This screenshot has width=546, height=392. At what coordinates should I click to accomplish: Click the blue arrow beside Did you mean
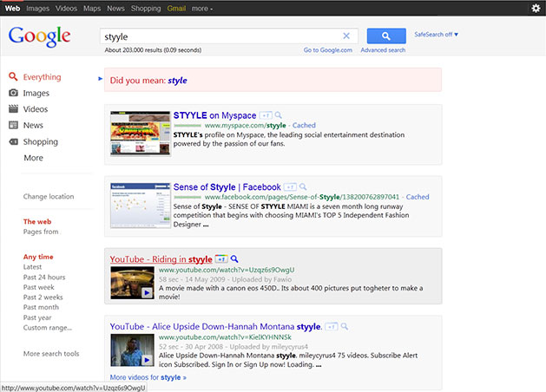[101, 79]
